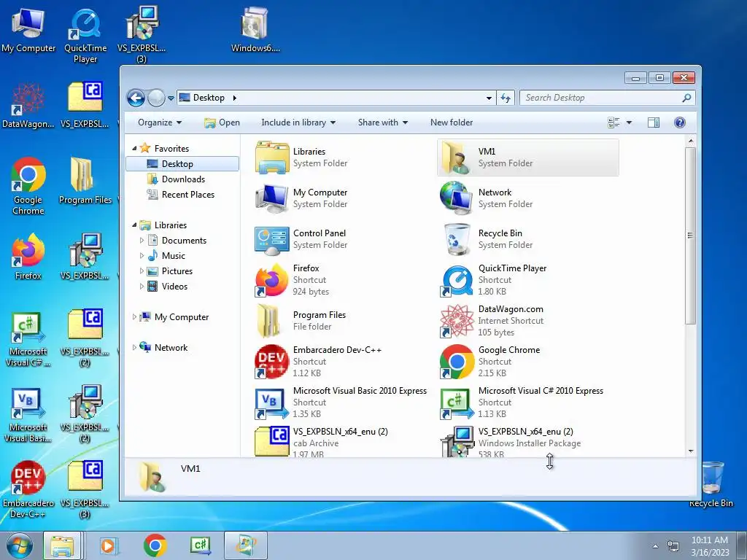
Task: Open Share with dropdown
Action: point(382,122)
